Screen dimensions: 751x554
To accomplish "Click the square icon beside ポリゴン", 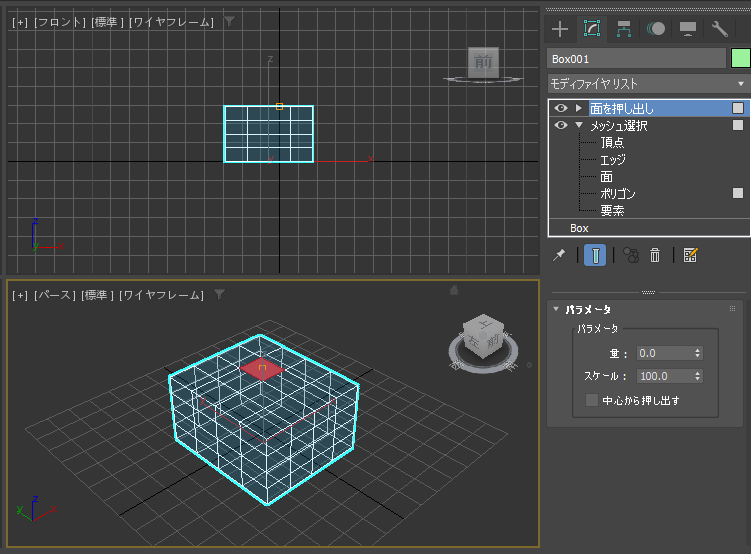I will pyautogui.click(x=738, y=193).
